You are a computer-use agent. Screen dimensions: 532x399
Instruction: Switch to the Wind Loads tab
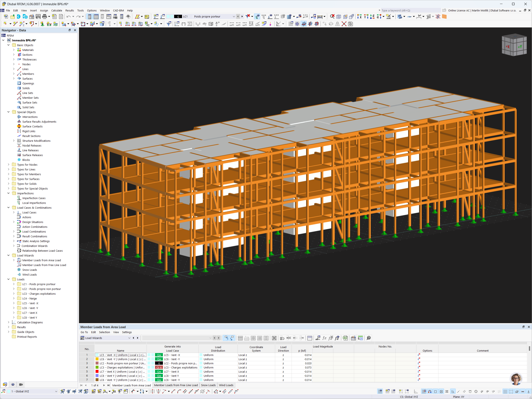[x=226, y=385]
